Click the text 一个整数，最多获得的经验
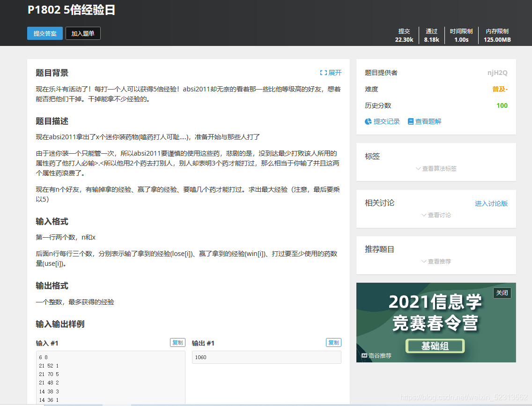 (x=75, y=302)
